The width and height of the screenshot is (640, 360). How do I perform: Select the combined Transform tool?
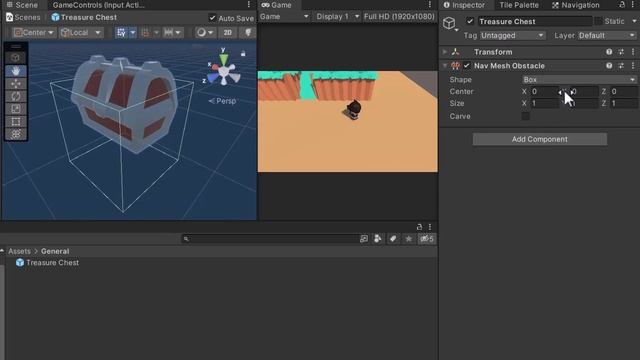pyautogui.click(x=16, y=134)
